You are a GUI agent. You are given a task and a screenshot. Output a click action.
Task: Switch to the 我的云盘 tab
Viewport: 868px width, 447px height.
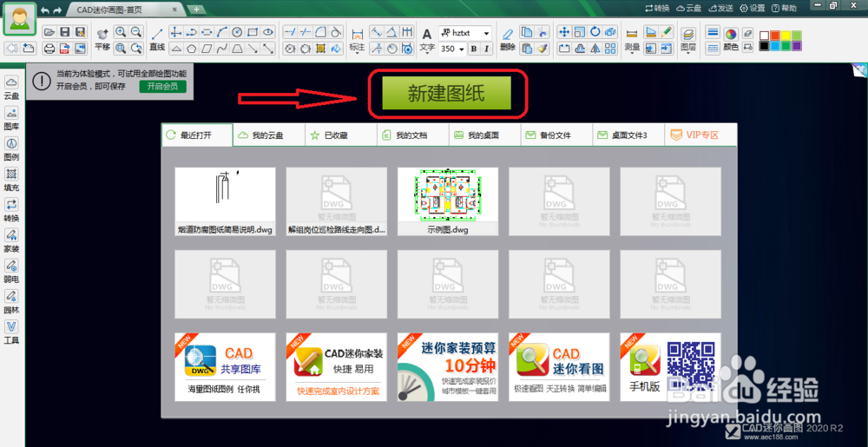point(269,135)
